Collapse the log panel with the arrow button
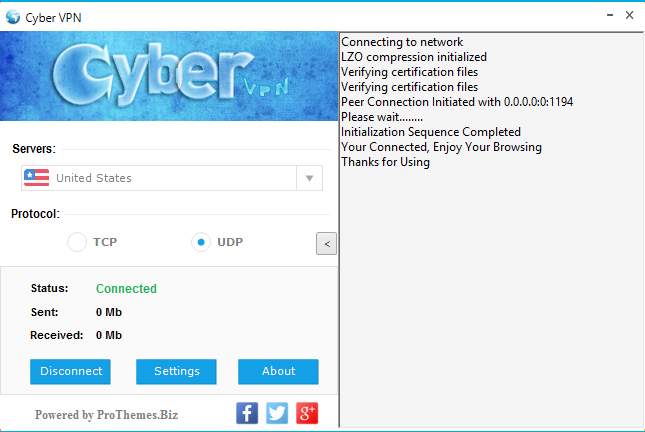Screen dimensions: 645x432 click(327, 244)
